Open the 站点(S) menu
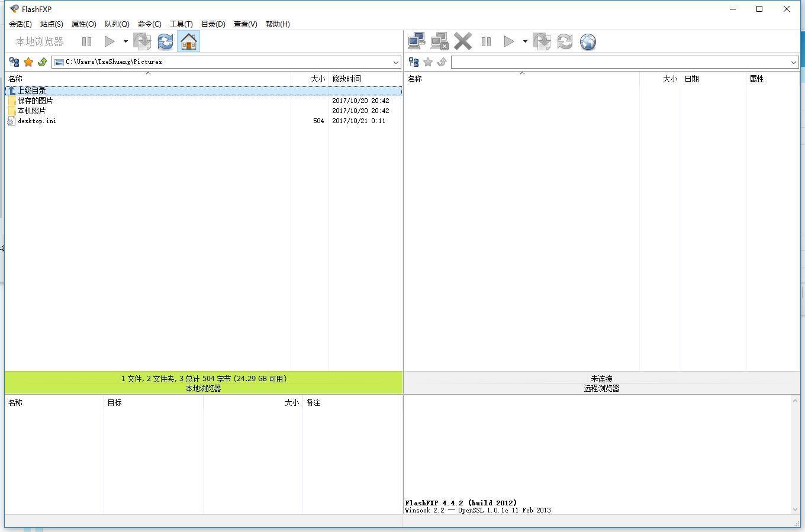The image size is (805, 532). (x=51, y=24)
